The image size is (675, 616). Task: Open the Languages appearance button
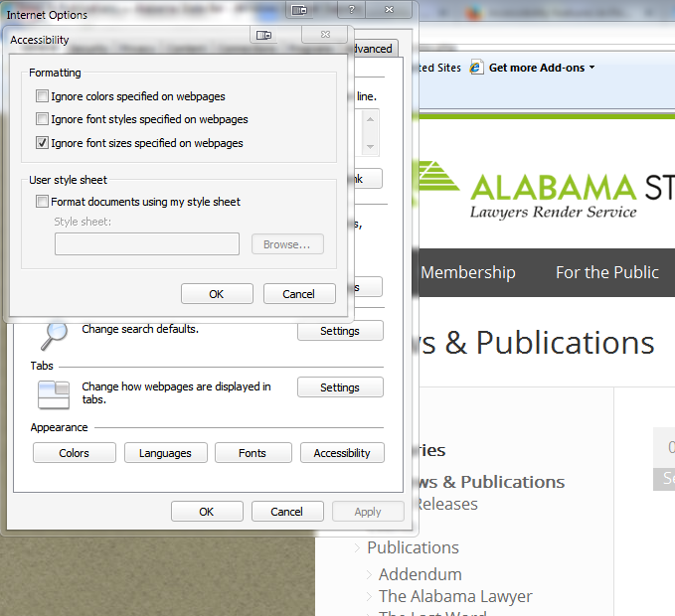(166, 453)
